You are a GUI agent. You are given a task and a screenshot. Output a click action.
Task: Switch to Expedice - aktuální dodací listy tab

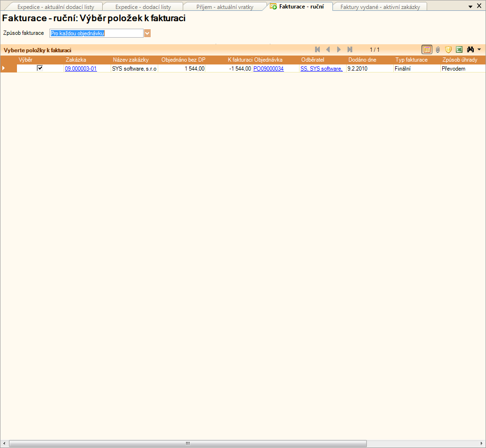[x=56, y=7]
